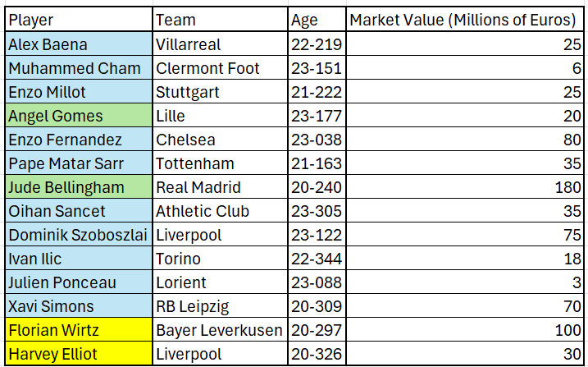Select the Alex Baena cell

tap(79, 44)
